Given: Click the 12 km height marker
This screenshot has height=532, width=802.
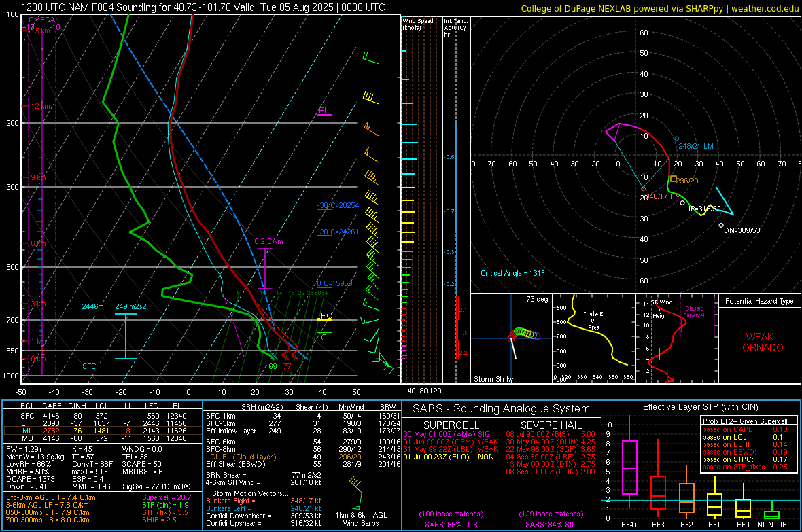Looking at the screenshot, I should click(x=41, y=106).
